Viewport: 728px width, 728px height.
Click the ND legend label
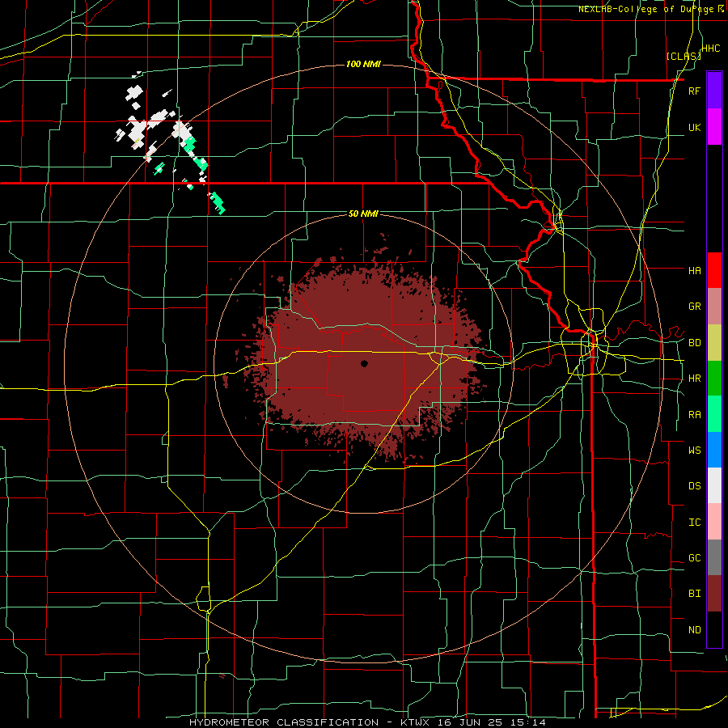point(695,630)
